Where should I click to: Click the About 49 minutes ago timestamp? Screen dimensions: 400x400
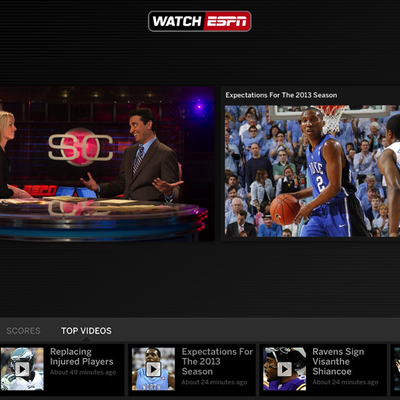[x=83, y=373]
